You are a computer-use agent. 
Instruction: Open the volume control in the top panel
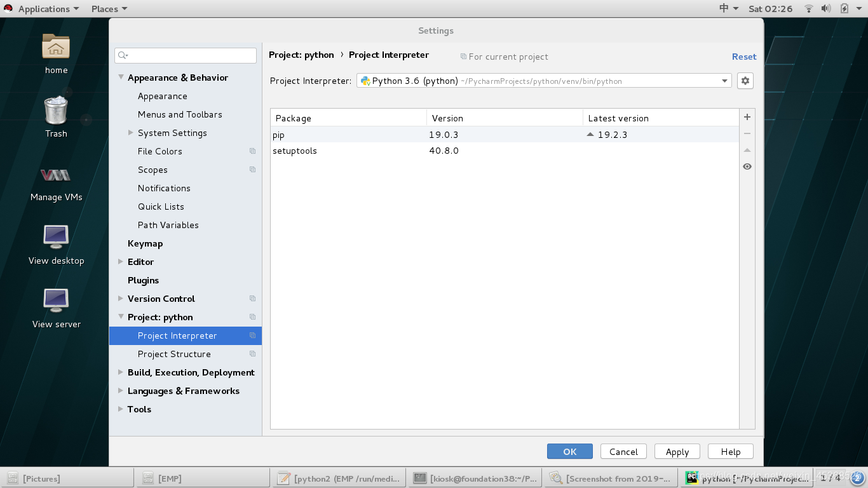pyautogui.click(x=826, y=8)
